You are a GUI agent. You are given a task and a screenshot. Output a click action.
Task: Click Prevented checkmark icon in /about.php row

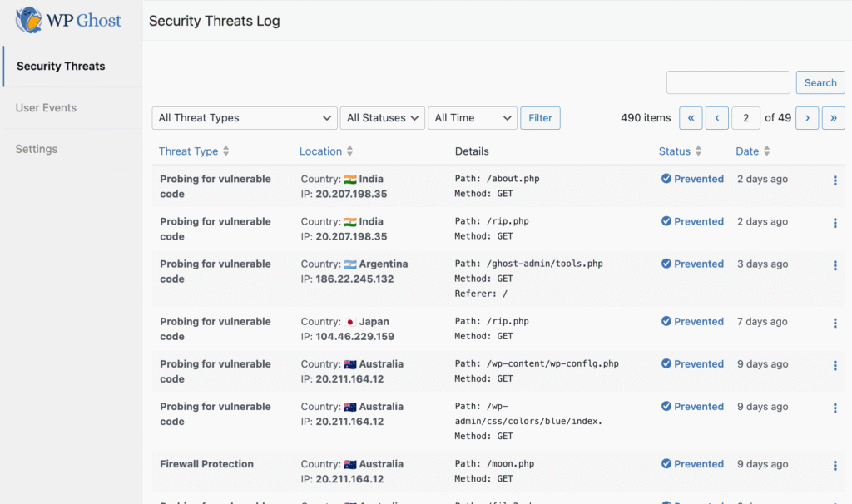666,178
